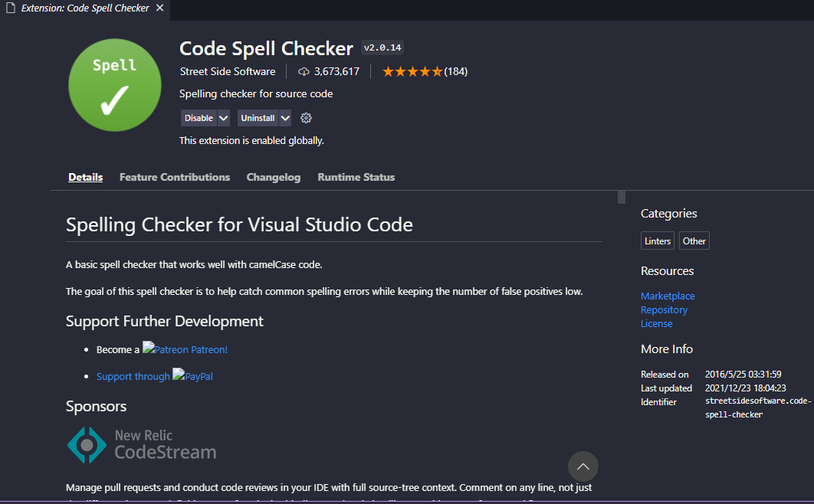
Task: Switch to the Feature Contributions tab
Action: tap(175, 177)
